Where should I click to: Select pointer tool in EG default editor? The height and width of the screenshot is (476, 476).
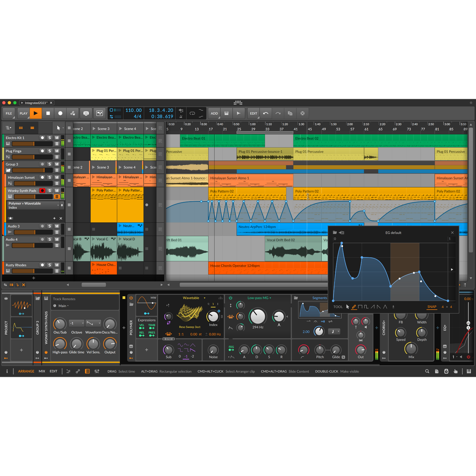coord(348,307)
